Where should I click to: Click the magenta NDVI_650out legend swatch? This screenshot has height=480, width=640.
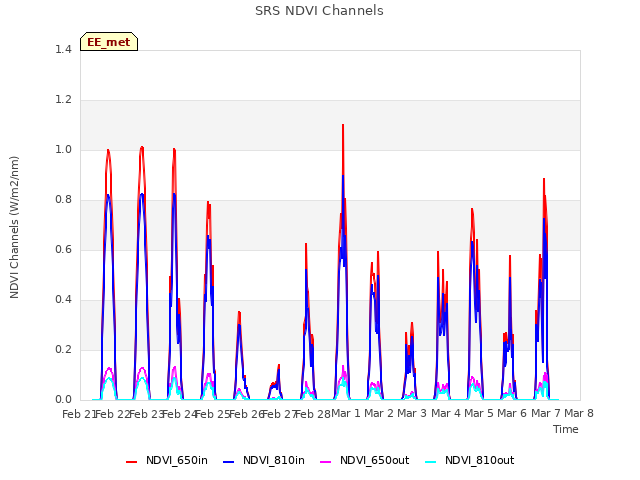point(326,461)
